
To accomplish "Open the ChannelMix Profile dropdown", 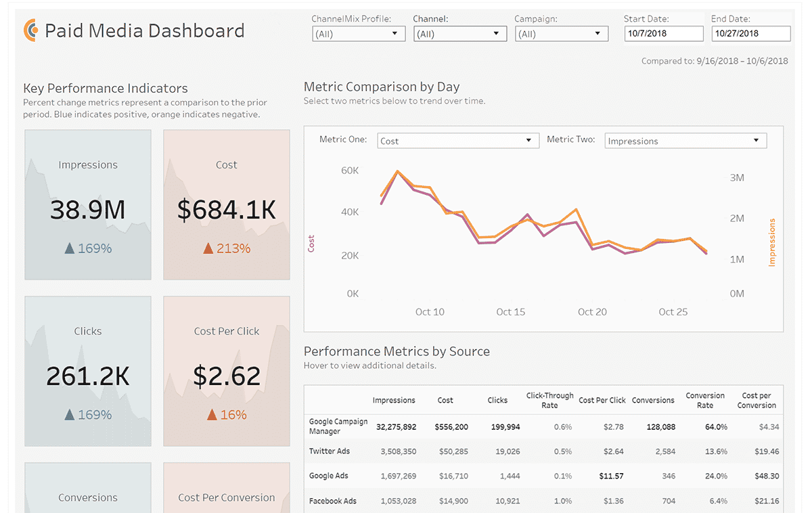I will click(359, 34).
